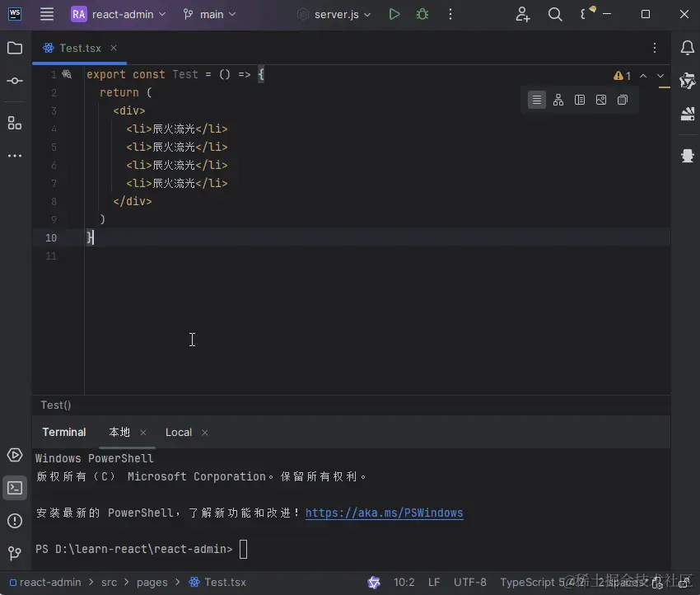
Task: Open the Problems tool window
Action: 15,521
